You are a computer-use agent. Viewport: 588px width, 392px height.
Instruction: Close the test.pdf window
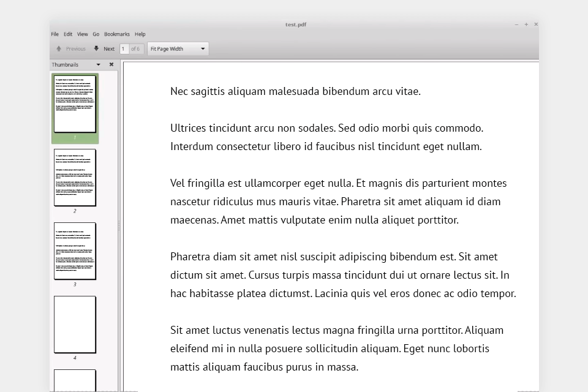[x=536, y=24]
